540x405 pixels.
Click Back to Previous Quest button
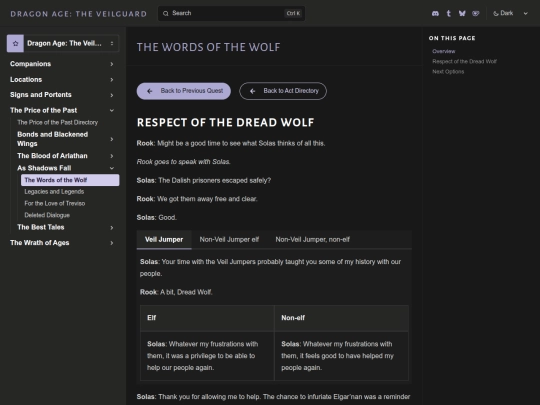[x=184, y=91]
